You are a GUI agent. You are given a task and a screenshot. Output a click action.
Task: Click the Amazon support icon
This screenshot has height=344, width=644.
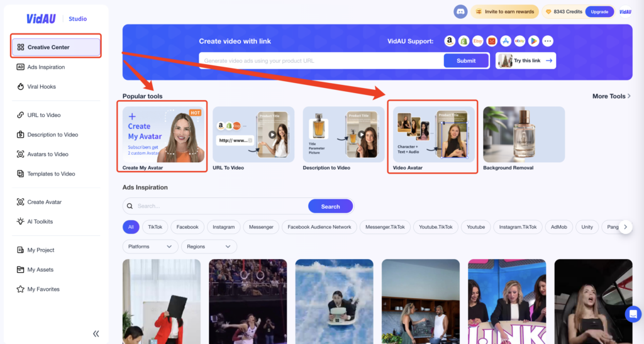pos(450,41)
